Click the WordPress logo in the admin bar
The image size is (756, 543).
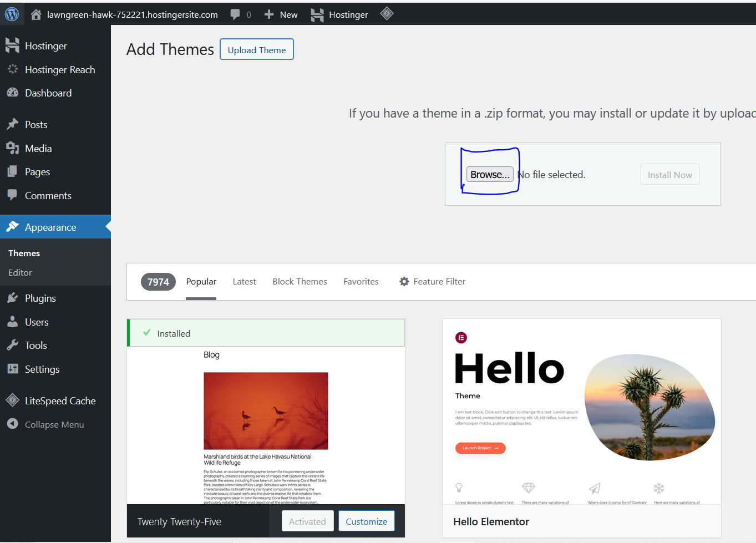[x=12, y=14]
